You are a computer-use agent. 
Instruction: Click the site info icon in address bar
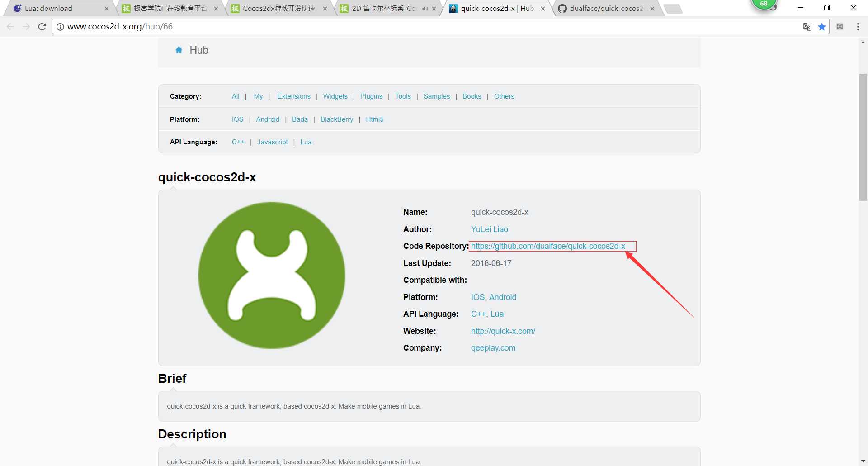click(x=60, y=27)
